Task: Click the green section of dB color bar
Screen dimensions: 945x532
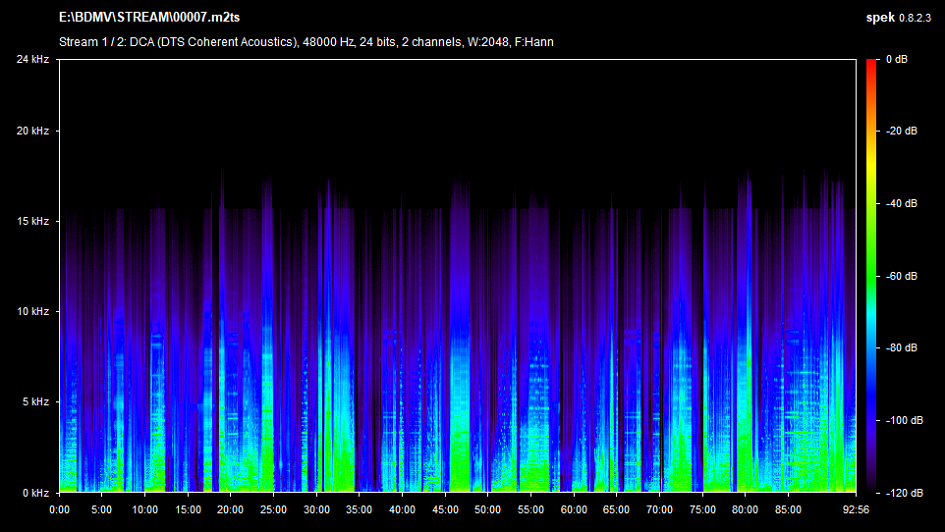Action: click(x=871, y=270)
